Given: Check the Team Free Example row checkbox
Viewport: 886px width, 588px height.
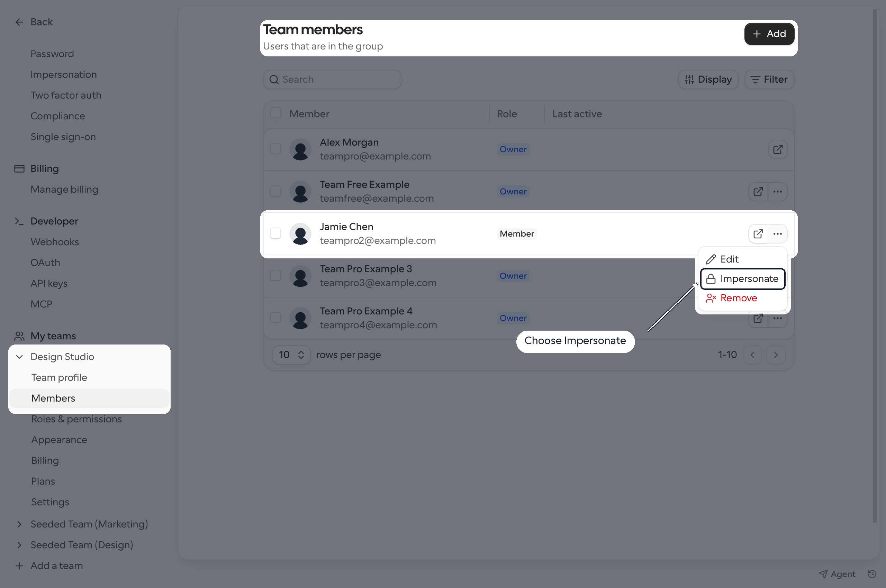Looking at the screenshot, I should click(x=275, y=191).
